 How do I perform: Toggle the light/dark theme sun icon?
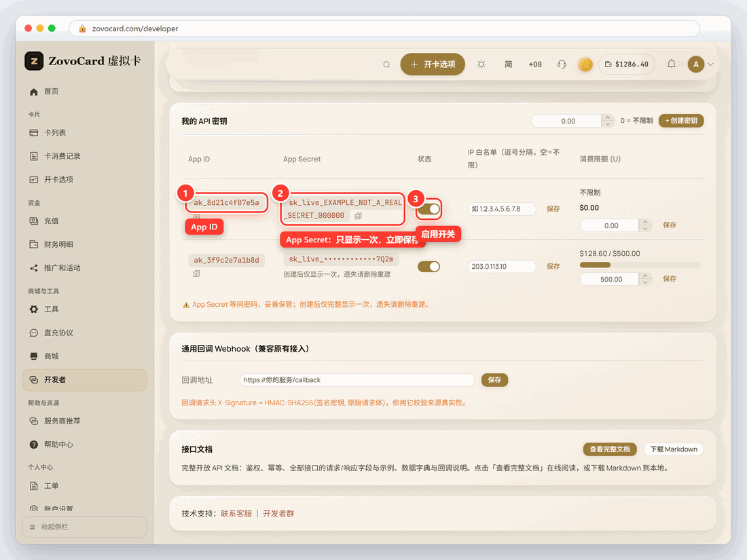coord(481,64)
